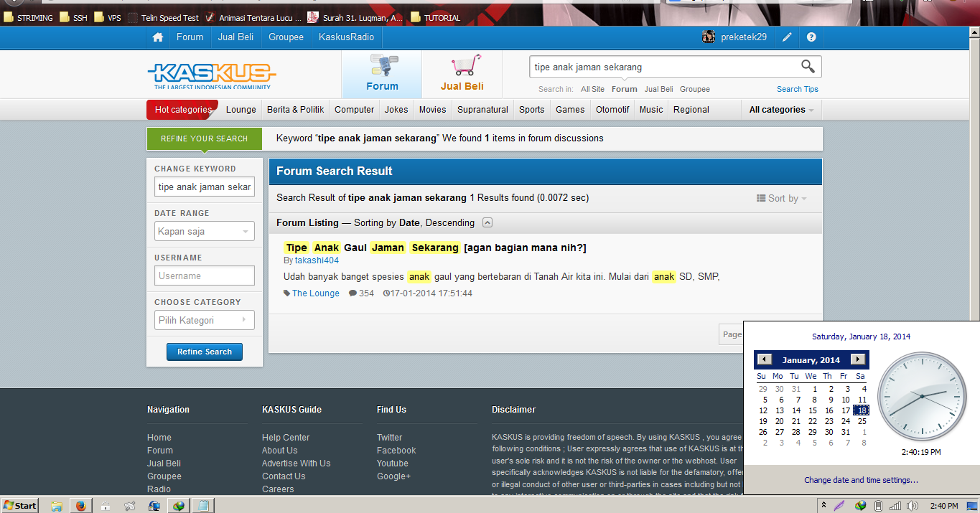Image resolution: width=980 pixels, height=513 pixels.
Task: Open the Sort by dropdown
Action: [782, 199]
